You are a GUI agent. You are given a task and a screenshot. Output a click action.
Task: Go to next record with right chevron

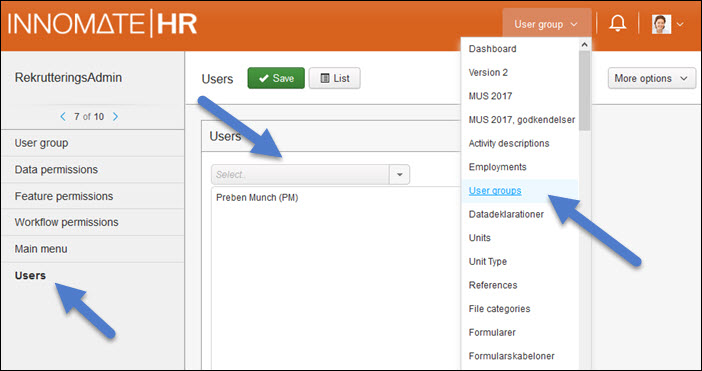click(x=116, y=117)
